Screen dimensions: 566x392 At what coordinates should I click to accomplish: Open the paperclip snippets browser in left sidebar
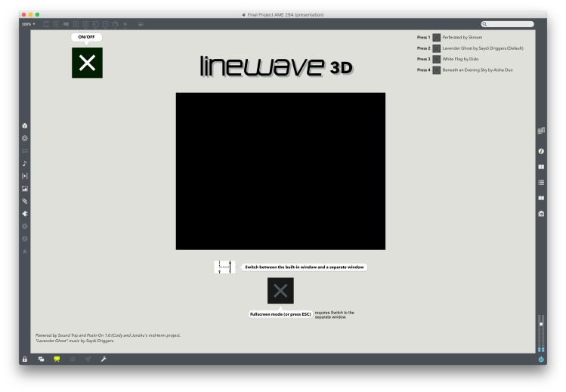pyautogui.click(x=24, y=201)
